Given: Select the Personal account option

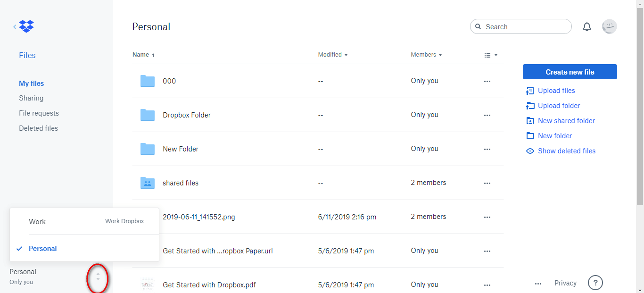Looking at the screenshot, I should pos(43,249).
